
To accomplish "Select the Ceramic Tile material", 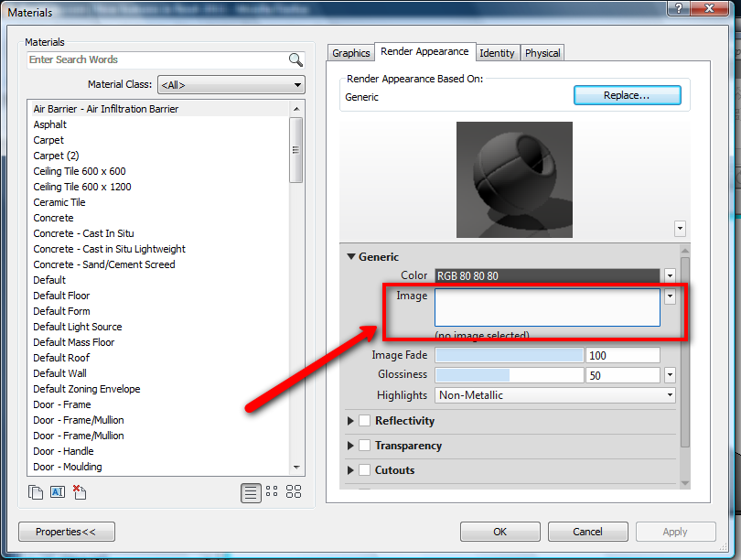I will [x=59, y=202].
